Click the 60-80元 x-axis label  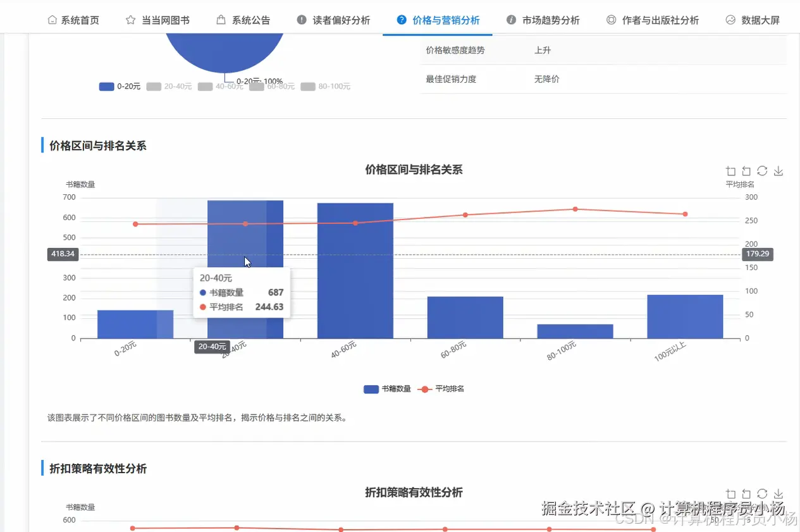(454, 350)
